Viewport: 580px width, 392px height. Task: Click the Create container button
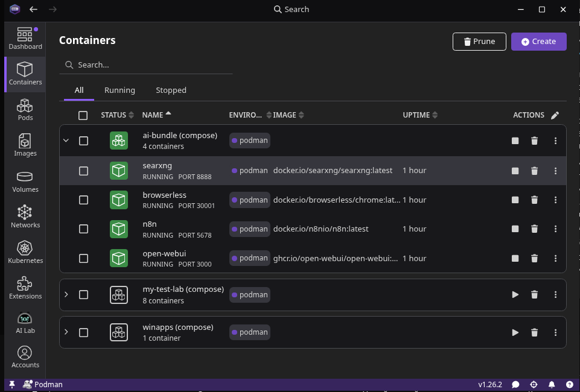(538, 42)
